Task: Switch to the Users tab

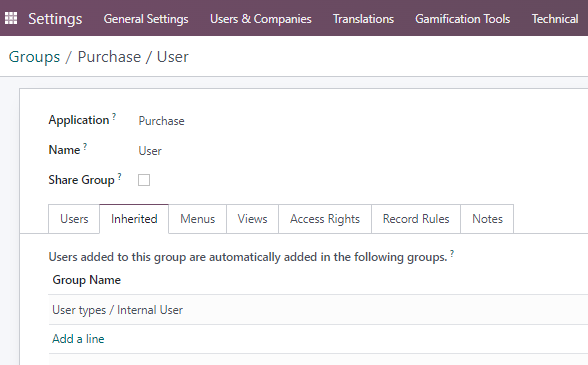Action: [74, 219]
